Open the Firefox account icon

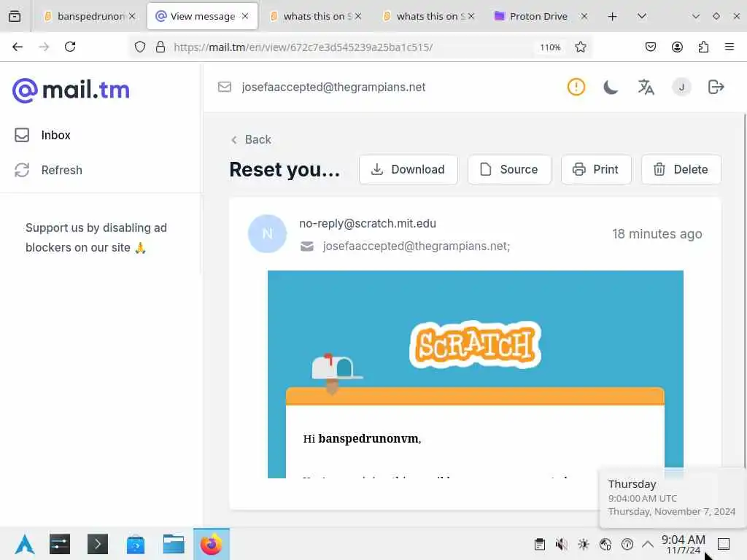click(x=677, y=47)
